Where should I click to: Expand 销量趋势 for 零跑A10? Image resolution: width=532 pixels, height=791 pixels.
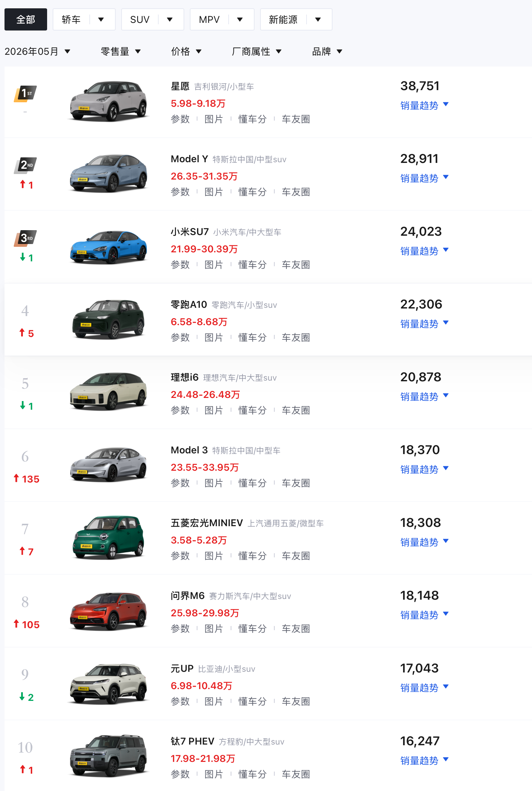click(424, 324)
